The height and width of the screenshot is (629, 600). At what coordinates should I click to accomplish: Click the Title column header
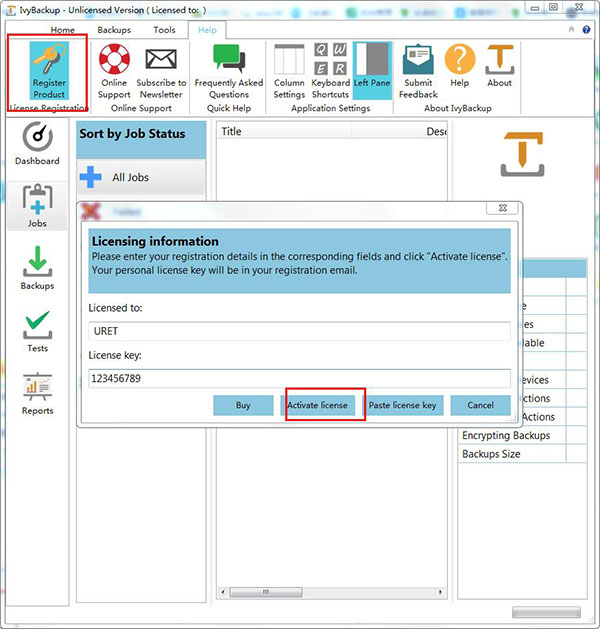[284, 132]
